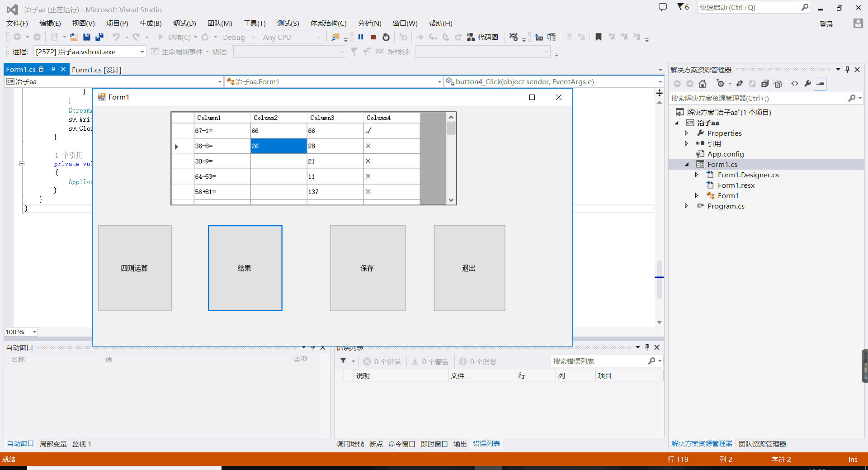Click the pause (break all) debug icon
The image size is (868, 470).
point(361,37)
